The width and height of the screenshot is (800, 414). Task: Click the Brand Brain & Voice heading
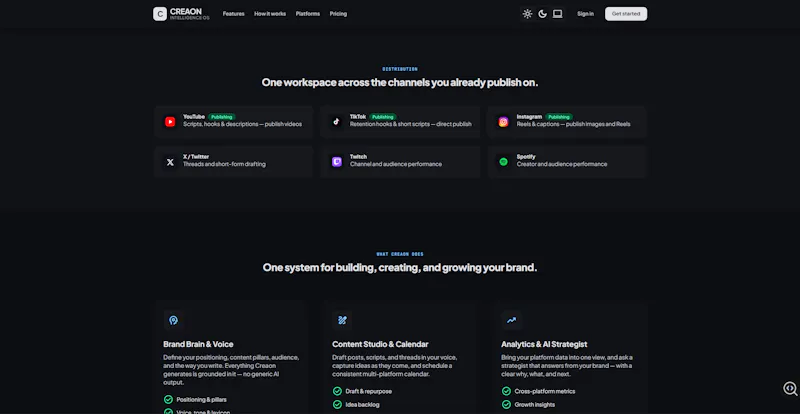click(x=198, y=344)
